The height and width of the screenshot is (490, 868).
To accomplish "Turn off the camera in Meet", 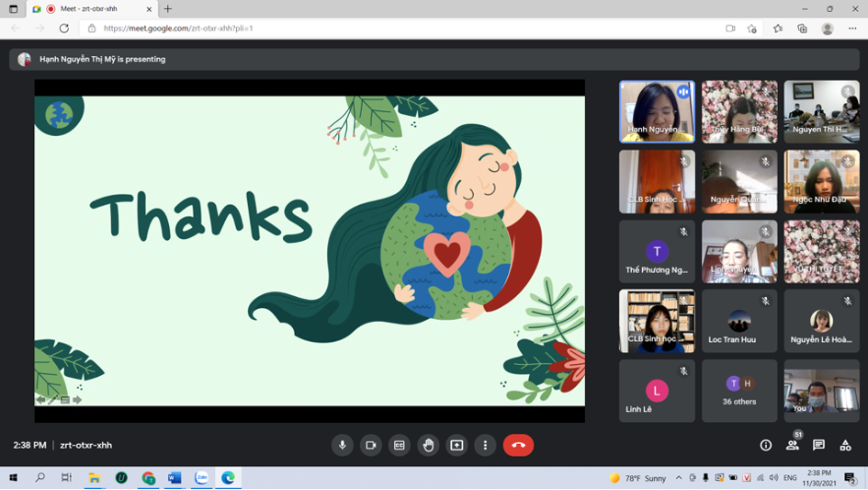I will click(370, 445).
